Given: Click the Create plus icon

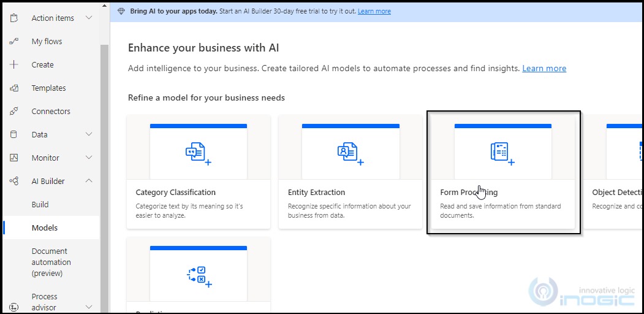Looking at the screenshot, I should 14,65.
